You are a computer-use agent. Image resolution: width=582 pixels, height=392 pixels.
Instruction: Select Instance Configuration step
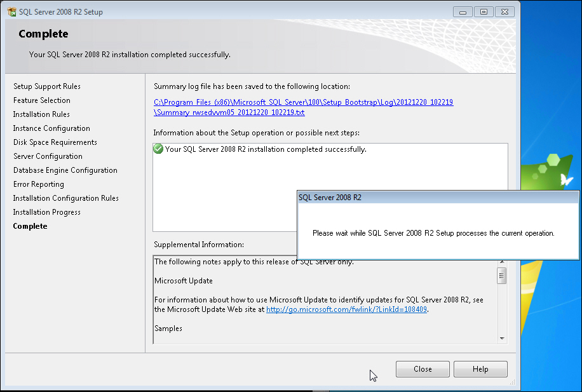pyautogui.click(x=51, y=128)
